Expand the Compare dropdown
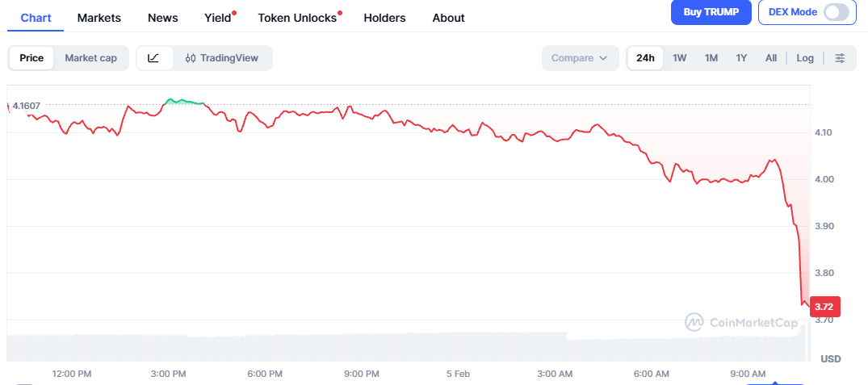 click(x=580, y=58)
